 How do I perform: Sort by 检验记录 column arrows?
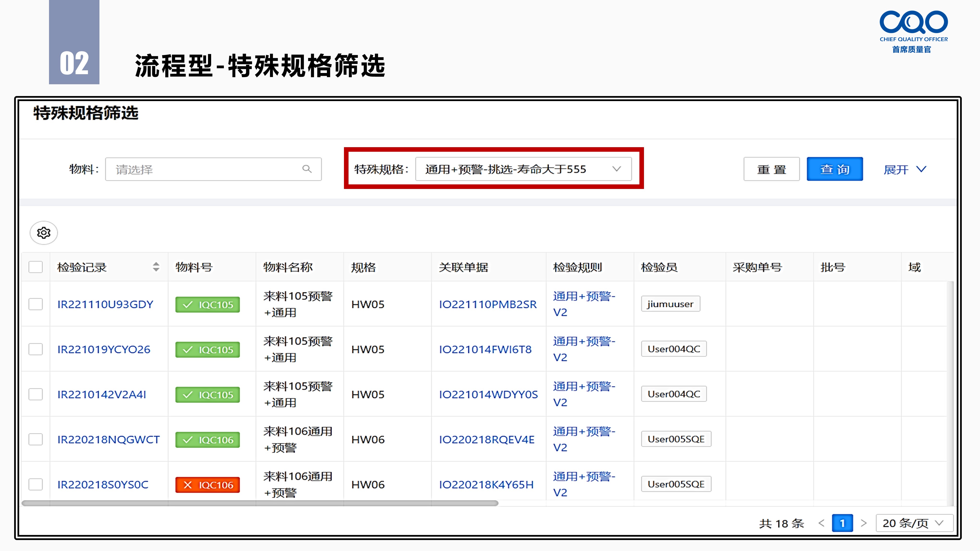(x=156, y=267)
